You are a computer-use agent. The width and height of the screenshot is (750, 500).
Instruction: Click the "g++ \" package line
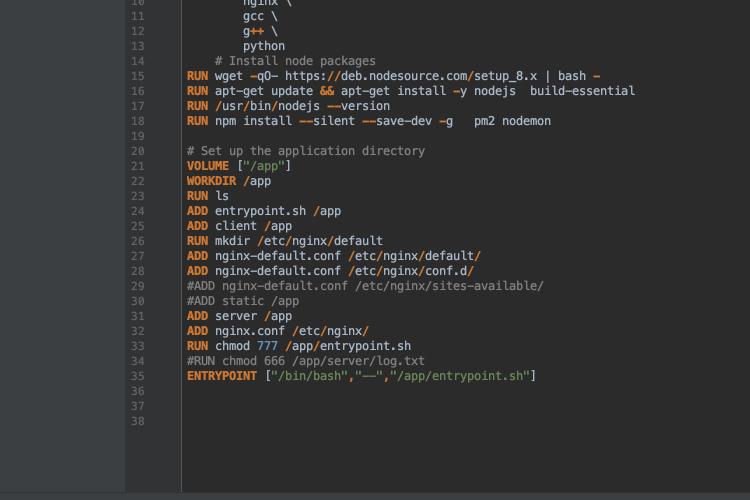[x=260, y=32]
